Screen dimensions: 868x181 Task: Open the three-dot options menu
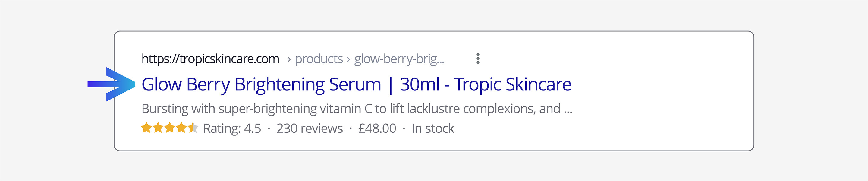click(478, 58)
